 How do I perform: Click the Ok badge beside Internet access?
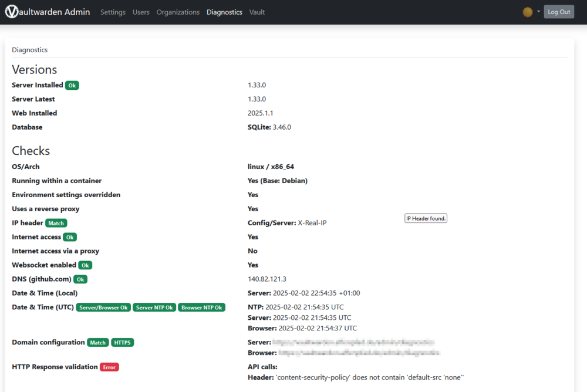click(70, 238)
